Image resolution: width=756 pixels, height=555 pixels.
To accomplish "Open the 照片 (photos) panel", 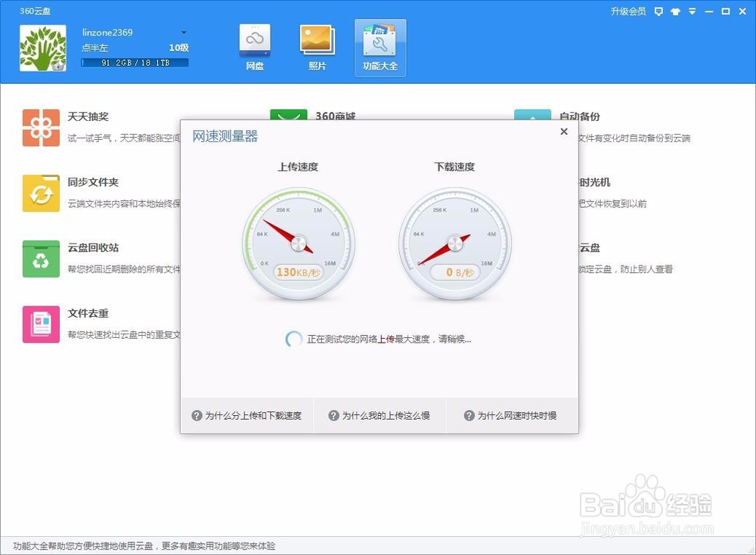I will (317, 45).
